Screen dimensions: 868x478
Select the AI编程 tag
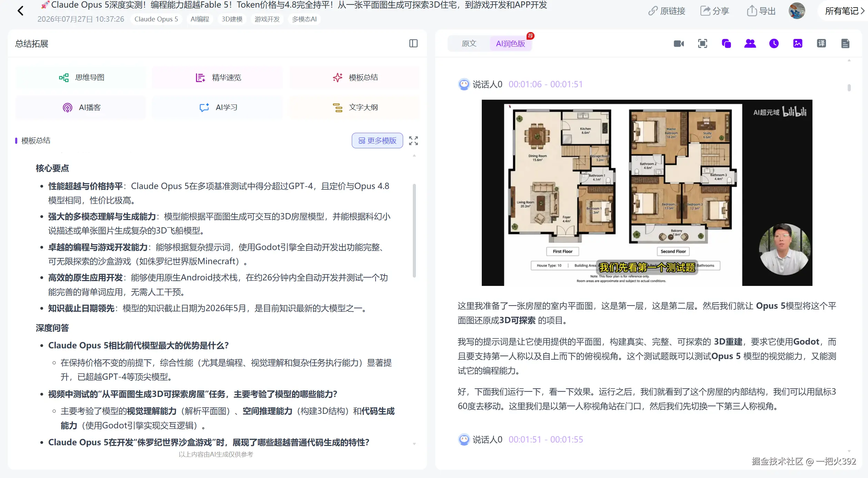tap(200, 19)
